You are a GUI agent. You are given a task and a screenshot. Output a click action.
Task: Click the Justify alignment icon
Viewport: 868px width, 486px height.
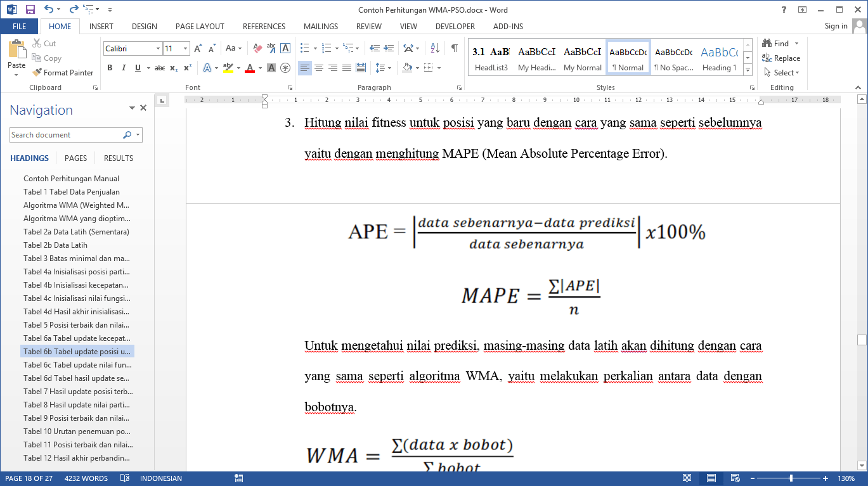[347, 68]
